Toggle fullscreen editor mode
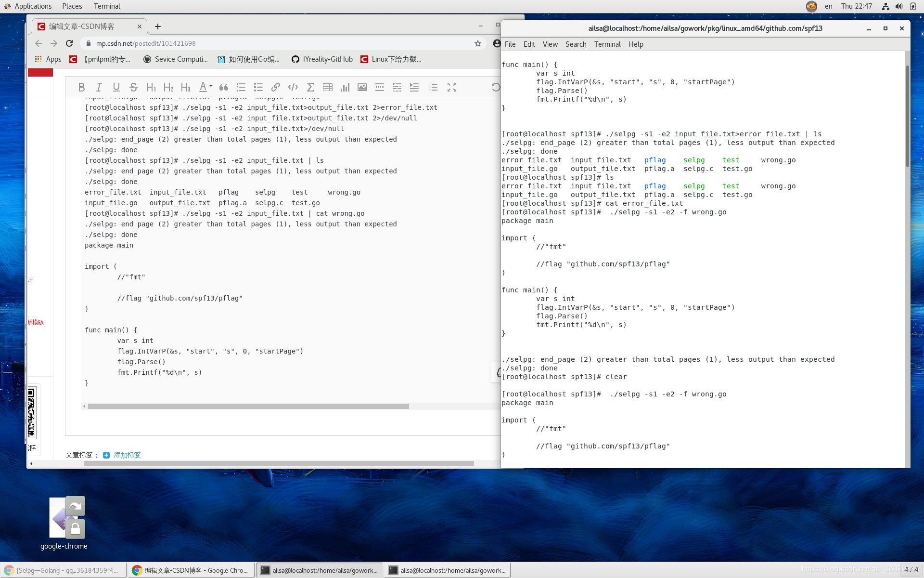This screenshot has width=924, height=578. tap(451, 87)
